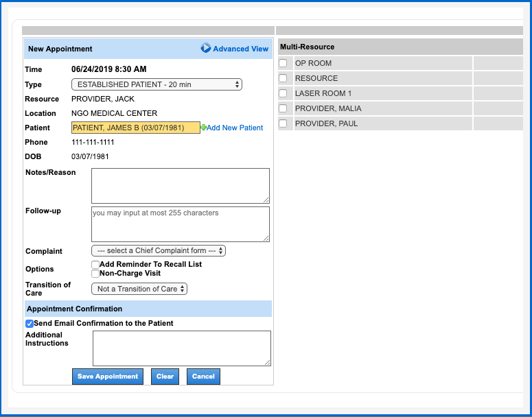Focus the Follow-up text box
The height and width of the screenshot is (417, 532).
pyautogui.click(x=180, y=224)
